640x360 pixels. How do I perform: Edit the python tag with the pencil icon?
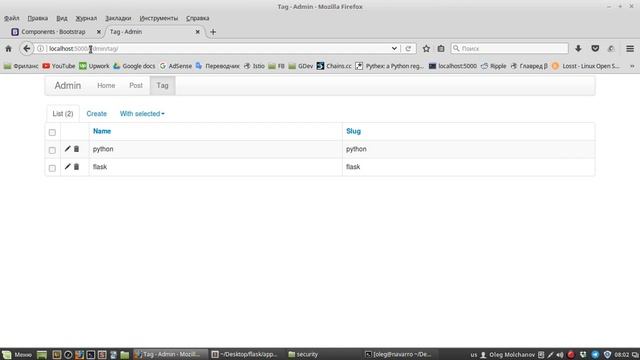pyautogui.click(x=68, y=149)
